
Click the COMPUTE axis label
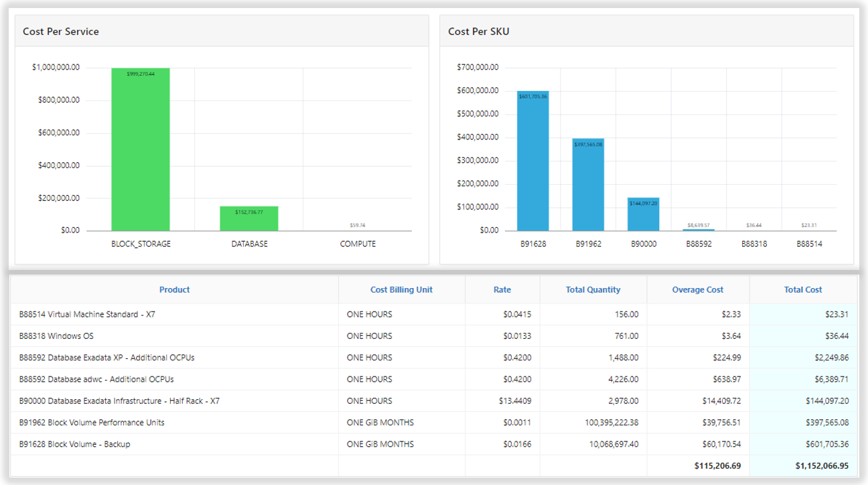[x=358, y=244]
